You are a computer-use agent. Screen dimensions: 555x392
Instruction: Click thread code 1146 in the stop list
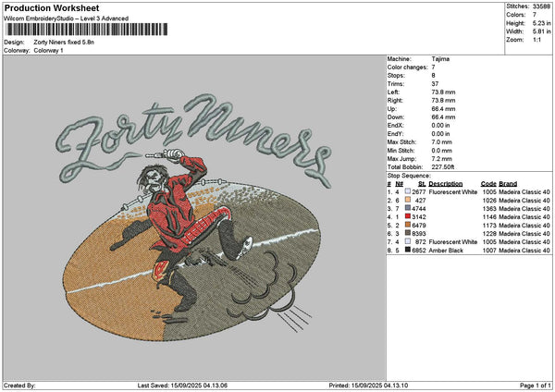(x=488, y=216)
